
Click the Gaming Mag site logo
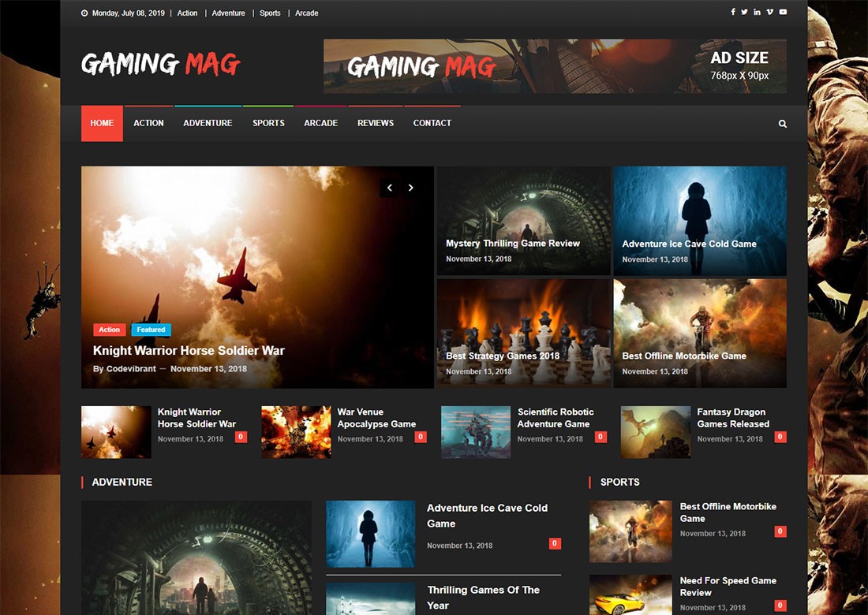pos(161,64)
